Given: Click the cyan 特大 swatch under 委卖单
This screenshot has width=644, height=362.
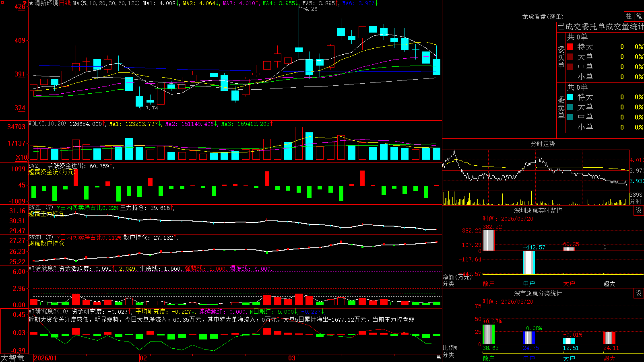Looking at the screenshot, I should 570,97.
